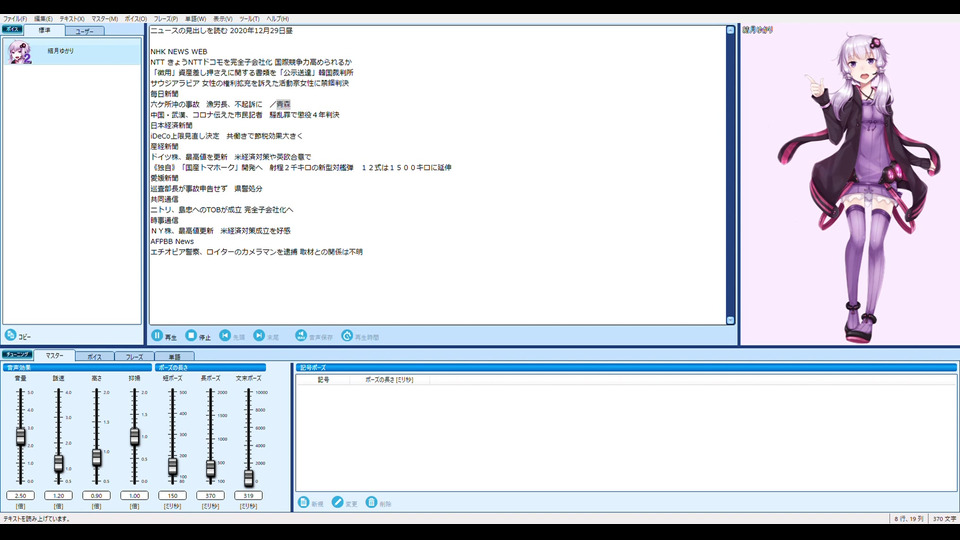960x540 pixels.
Task: Click the title line 'ニュースの見出しを読む 2020年12月29日昼'
Action: point(222,31)
